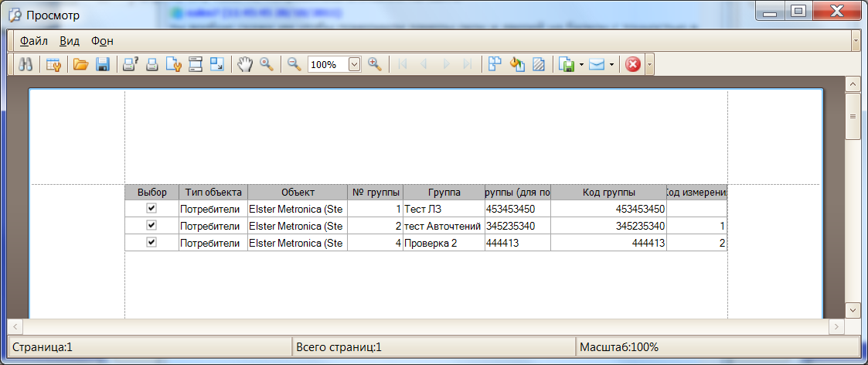Open the 100% zoom level dropdown
The width and height of the screenshot is (868, 365).
coord(355,65)
